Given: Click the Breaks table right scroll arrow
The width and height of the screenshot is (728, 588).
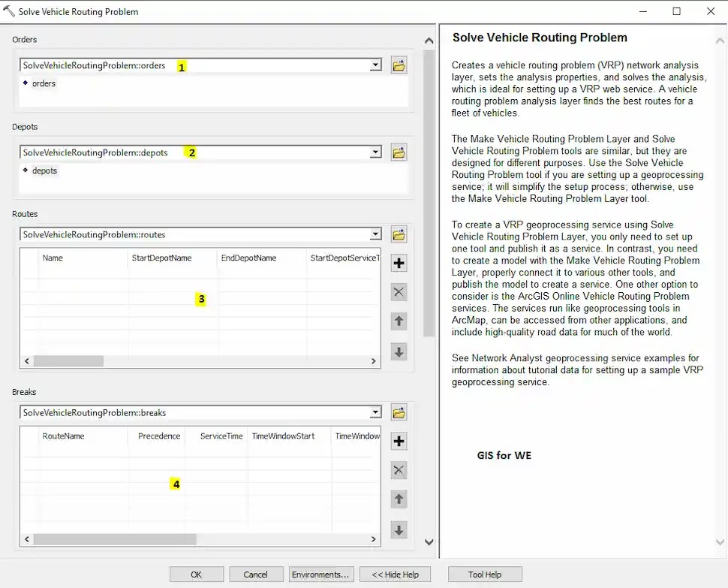Looking at the screenshot, I should point(373,539).
